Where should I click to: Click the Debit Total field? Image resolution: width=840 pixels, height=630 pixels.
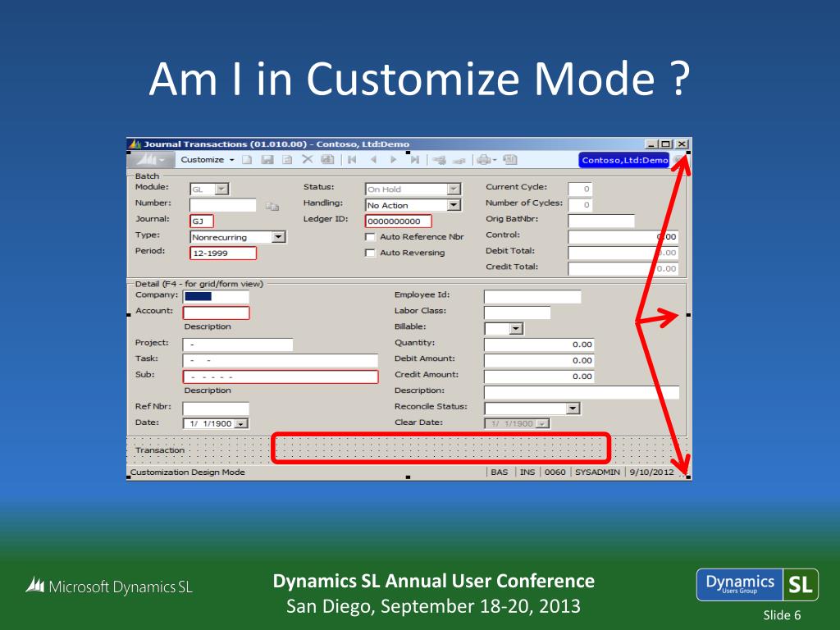tap(623, 253)
